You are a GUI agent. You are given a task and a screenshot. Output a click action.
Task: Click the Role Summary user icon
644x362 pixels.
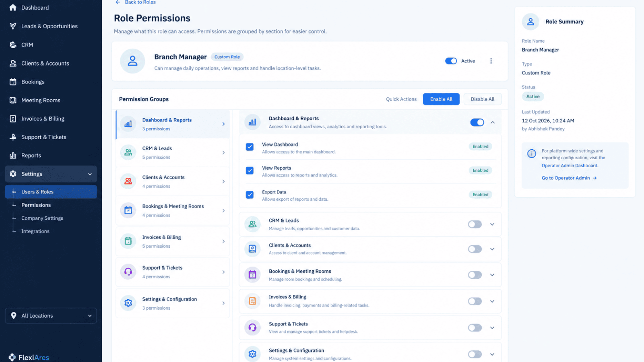tap(530, 22)
